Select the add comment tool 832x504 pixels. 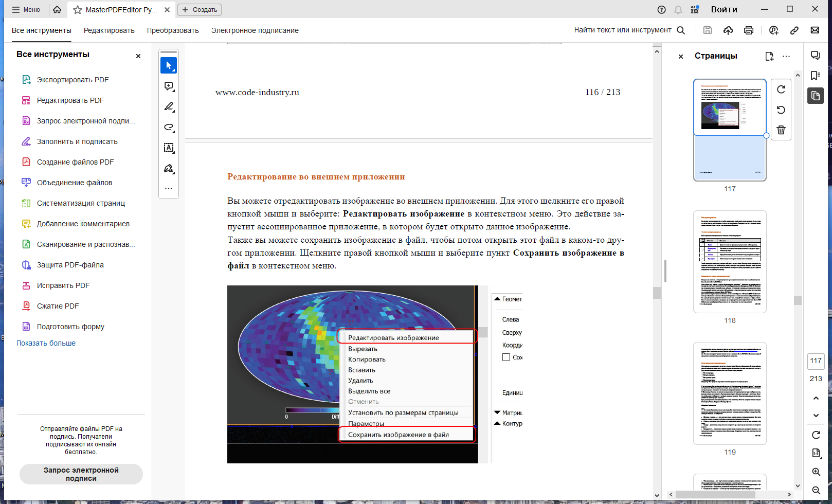[x=169, y=86]
